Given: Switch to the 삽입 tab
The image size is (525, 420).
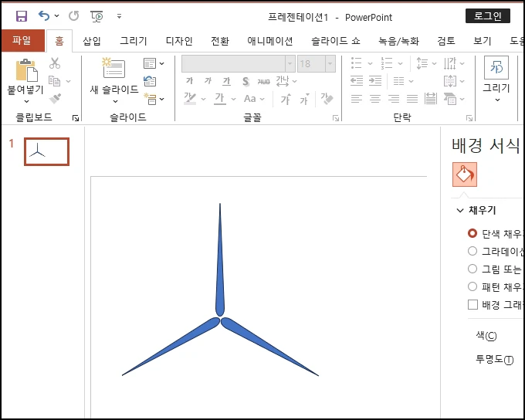Looking at the screenshot, I should coord(92,41).
